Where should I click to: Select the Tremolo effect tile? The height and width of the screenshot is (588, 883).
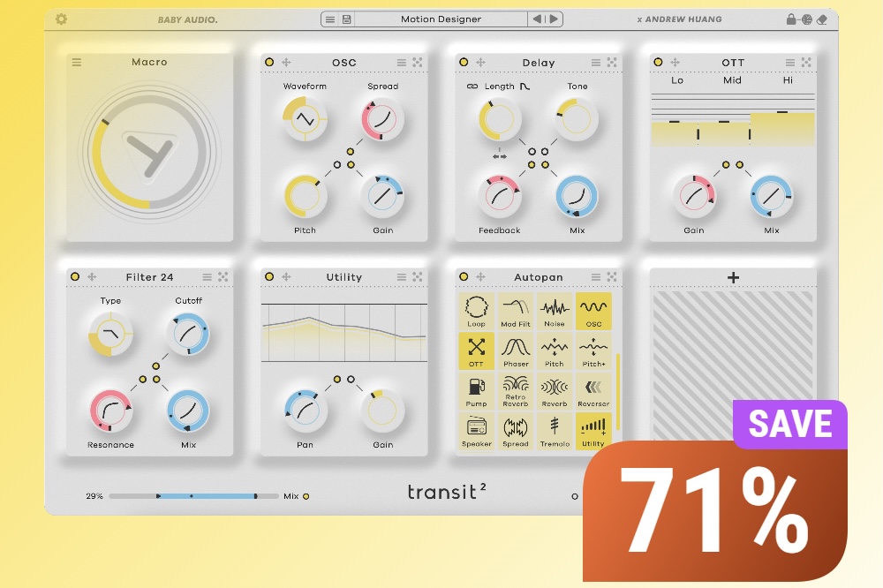(555, 431)
